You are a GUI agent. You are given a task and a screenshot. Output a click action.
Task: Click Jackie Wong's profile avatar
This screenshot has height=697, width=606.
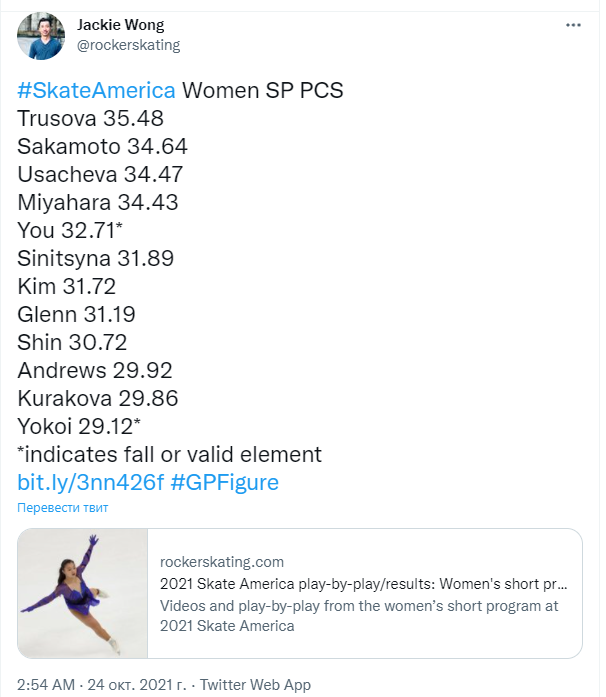(x=40, y=36)
